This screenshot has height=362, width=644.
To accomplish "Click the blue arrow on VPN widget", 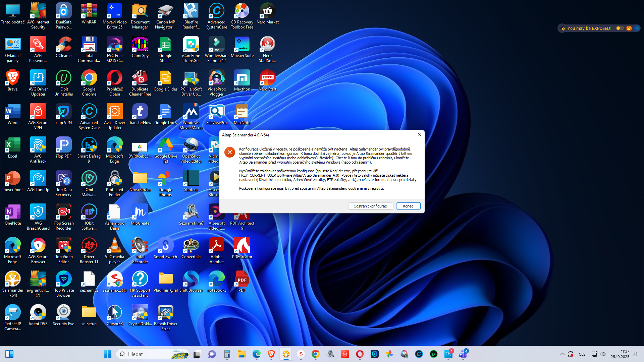I will click(637, 28).
